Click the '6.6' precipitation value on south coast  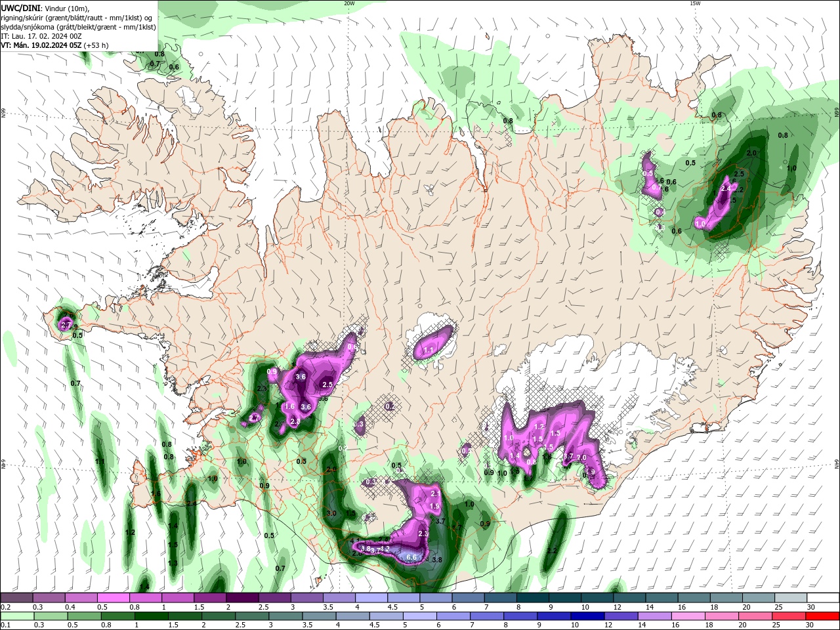412,557
